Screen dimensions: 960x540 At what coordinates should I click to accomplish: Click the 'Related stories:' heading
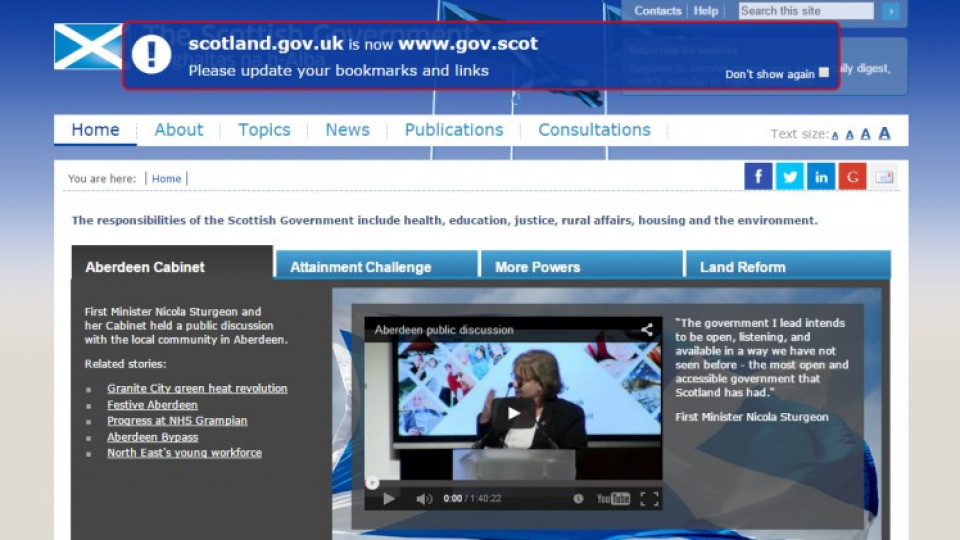126,364
